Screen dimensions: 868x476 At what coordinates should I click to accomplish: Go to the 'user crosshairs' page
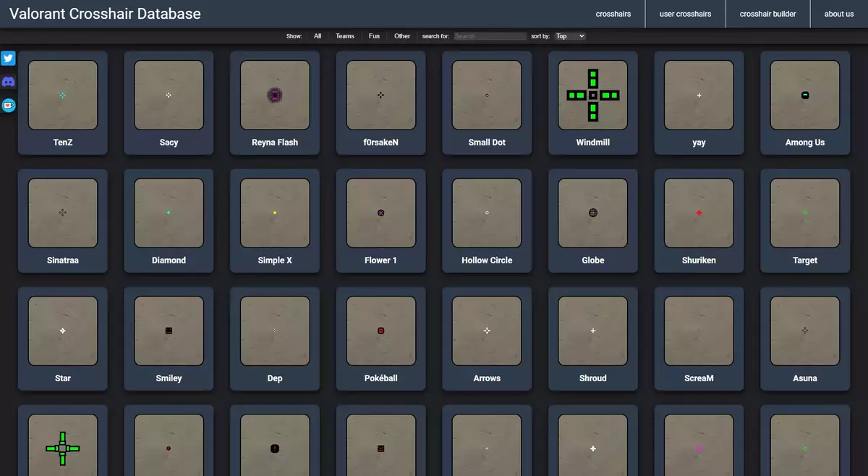tap(685, 14)
